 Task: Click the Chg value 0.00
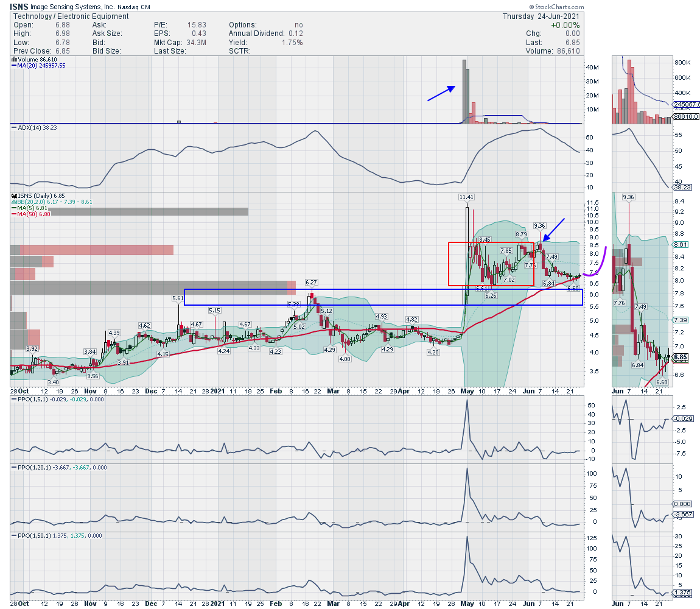point(573,33)
